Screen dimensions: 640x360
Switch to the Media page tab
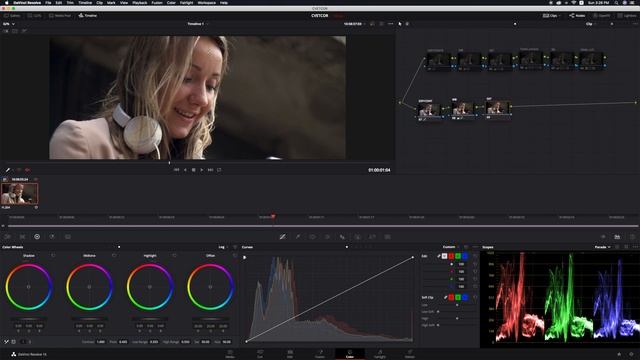pos(230,353)
